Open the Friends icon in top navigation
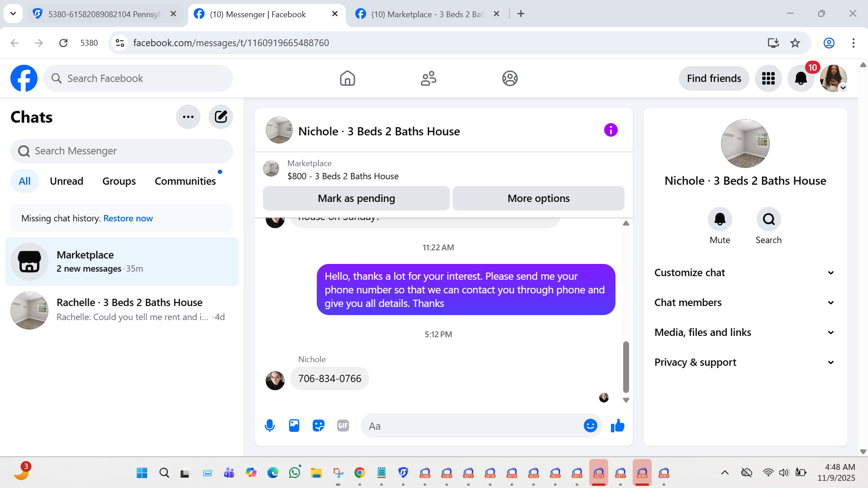The height and width of the screenshot is (488, 868). click(x=428, y=78)
